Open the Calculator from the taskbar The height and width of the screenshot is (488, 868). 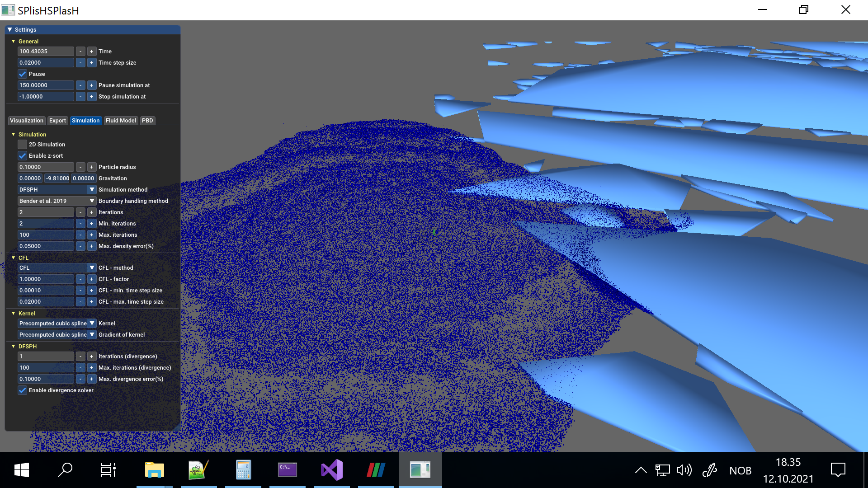point(243,470)
